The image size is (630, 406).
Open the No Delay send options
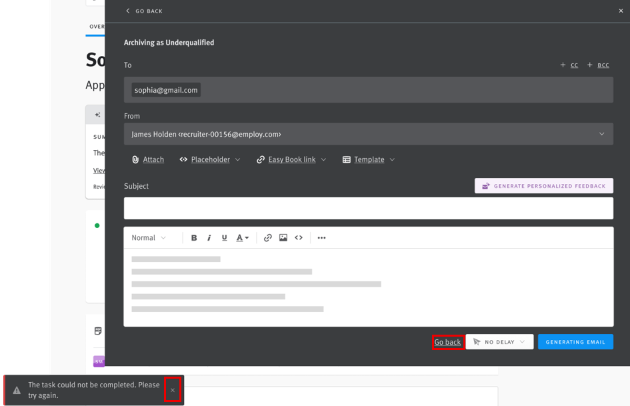(499, 342)
